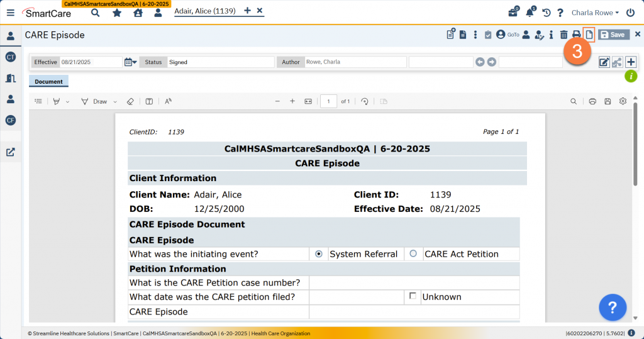Screen dimensions: 644x339
Task: Open the three-dot more options menu
Action: pyautogui.click(x=475, y=35)
